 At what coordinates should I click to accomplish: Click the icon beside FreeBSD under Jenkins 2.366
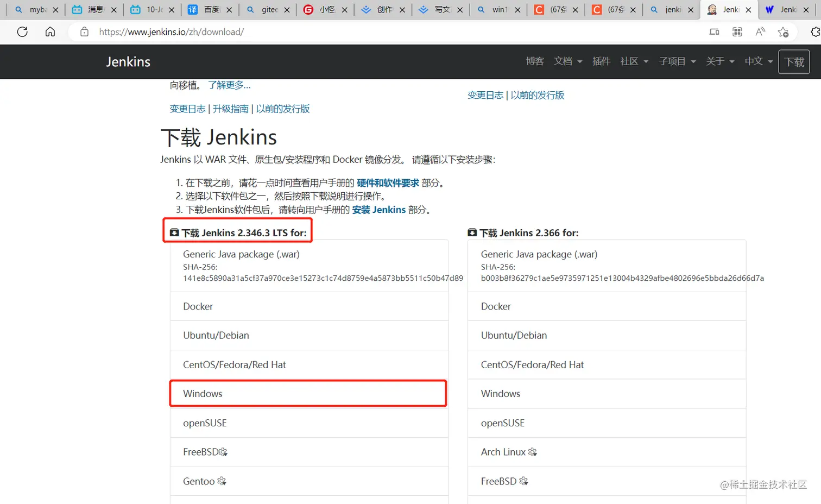(x=523, y=481)
